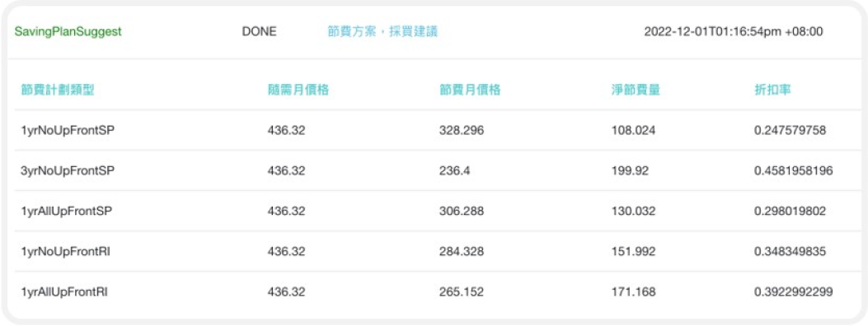Sort by 節費計劃類型 column header
The width and height of the screenshot is (868, 326).
tap(58, 90)
